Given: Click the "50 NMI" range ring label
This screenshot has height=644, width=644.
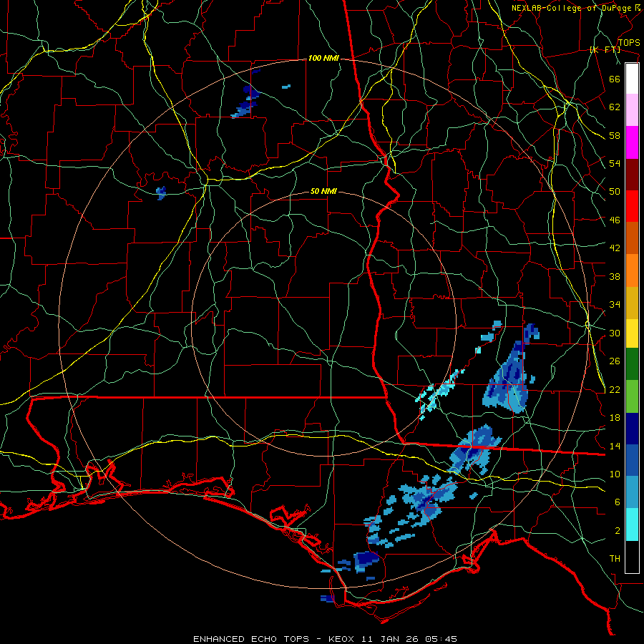Looking at the screenshot, I should point(323,191).
